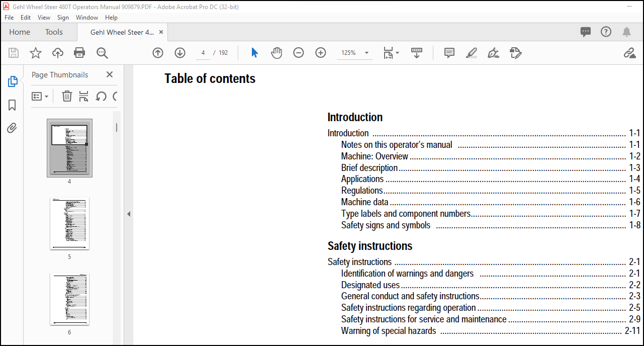Open the Help menu

[x=111, y=17]
